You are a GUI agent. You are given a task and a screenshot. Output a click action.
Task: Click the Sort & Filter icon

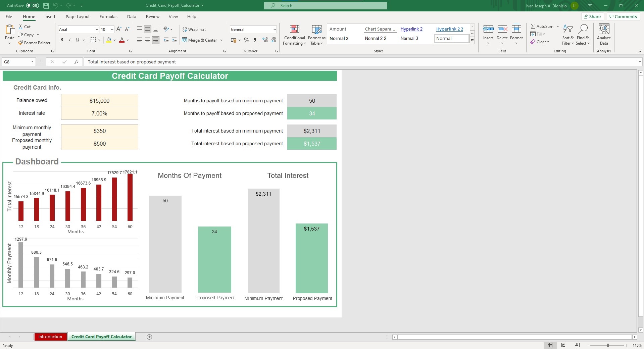tap(568, 30)
